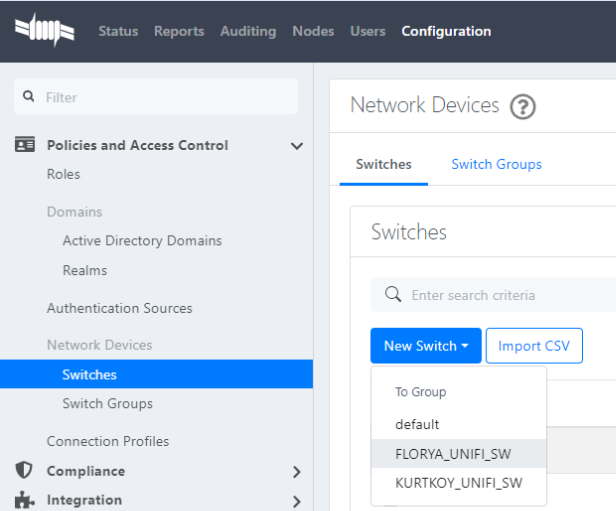Open Active Directory Domains in the sidebar
The width and height of the screenshot is (616, 511).
tap(142, 241)
